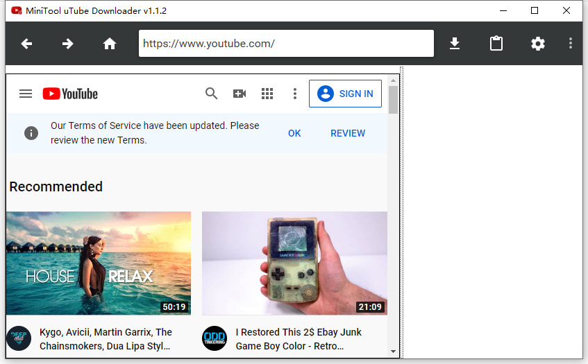Click the download icon in toolbar
This screenshot has height=364, width=588.
tap(455, 44)
